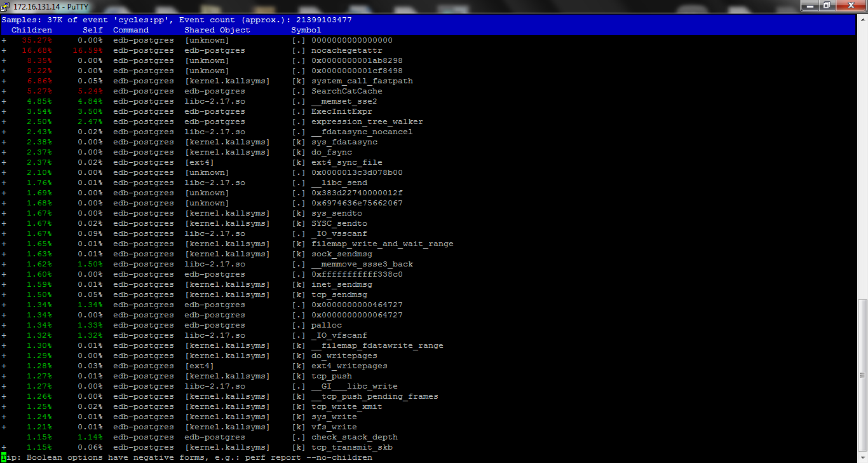Expand the __memset_sse2 entry

[x=4, y=101]
